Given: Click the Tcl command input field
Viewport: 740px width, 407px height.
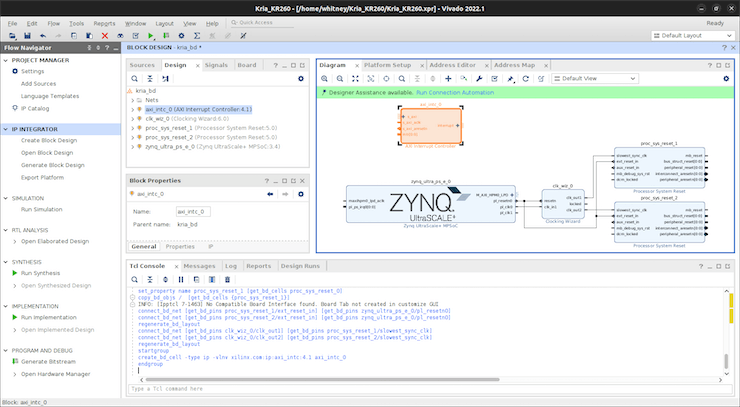Looking at the screenshot, I should coord(400,388).
